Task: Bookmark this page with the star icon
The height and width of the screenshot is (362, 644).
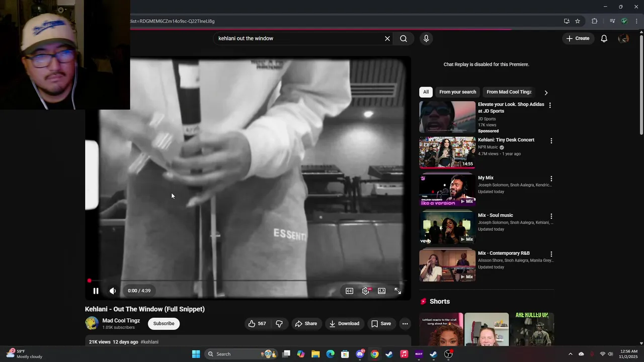Action: pyautogui.click(x=578, y=21)
